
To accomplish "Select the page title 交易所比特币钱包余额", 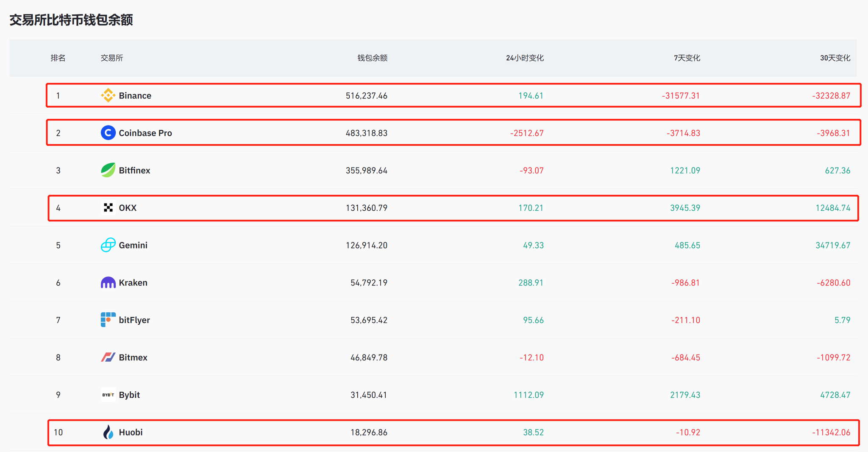I will (x=71, y=20).
